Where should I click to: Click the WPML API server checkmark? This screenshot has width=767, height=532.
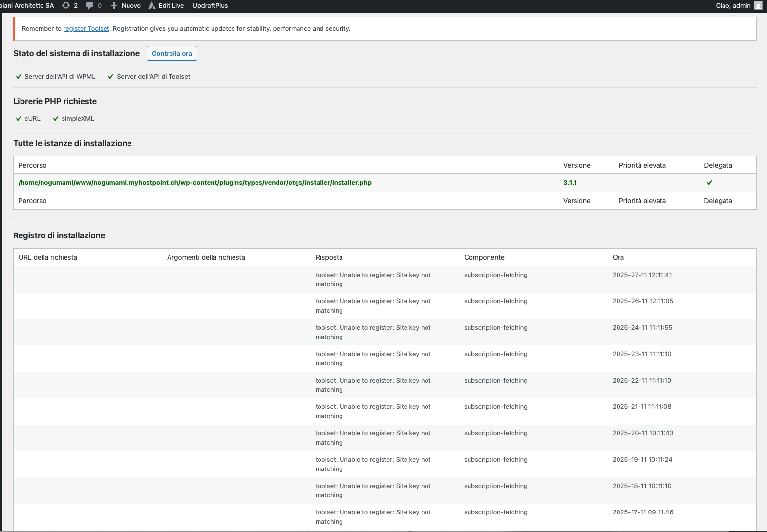(19, 77)
